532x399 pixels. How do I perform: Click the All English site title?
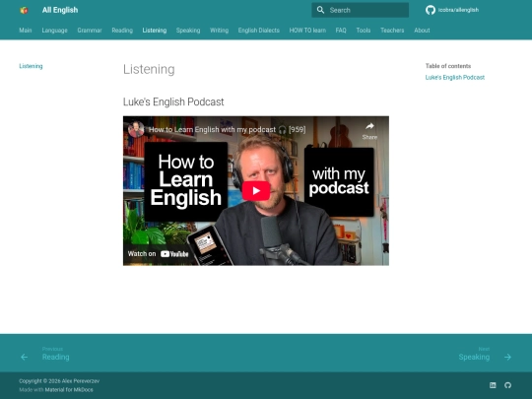[60, 10]
